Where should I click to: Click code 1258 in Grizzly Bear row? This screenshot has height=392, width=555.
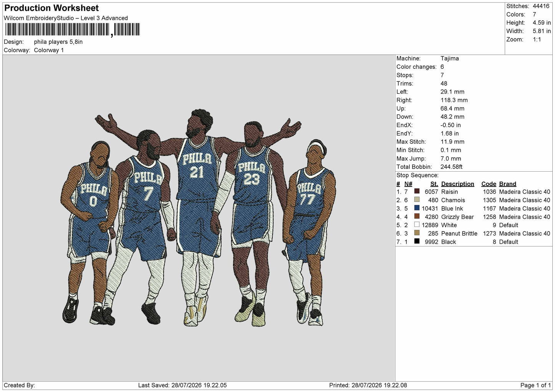(489, 217)
